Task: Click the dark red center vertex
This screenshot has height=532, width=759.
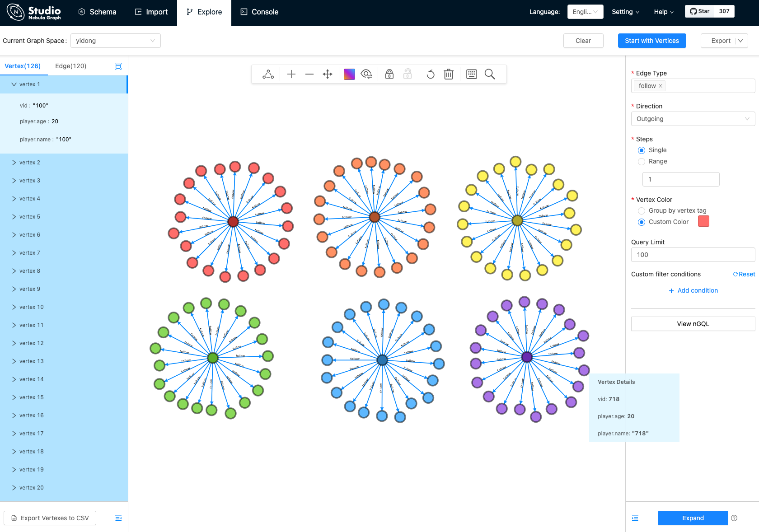Action: [x=233, y=221]
